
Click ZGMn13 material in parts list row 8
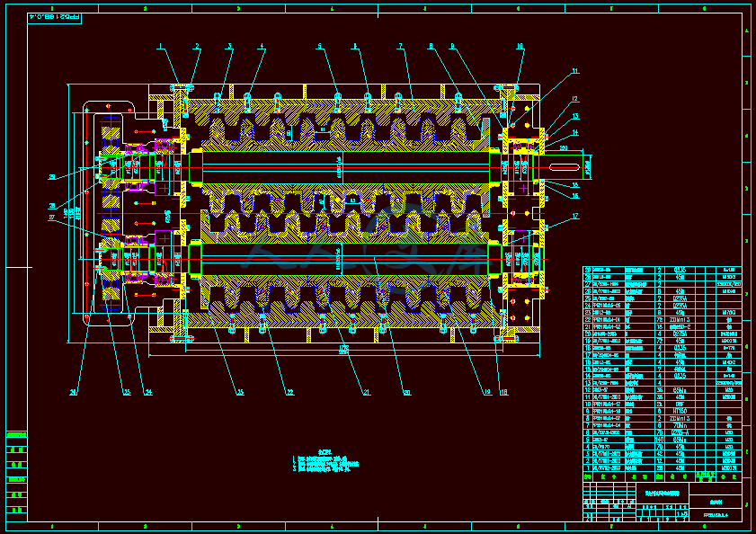[680, 419]
